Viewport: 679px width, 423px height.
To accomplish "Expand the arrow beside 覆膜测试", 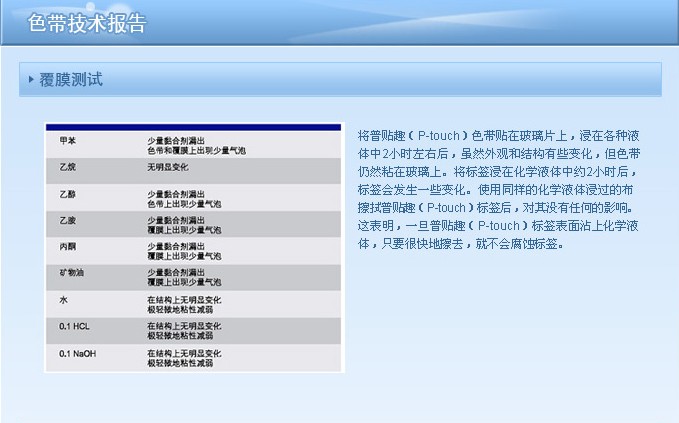I will click(x=32, y=80).
